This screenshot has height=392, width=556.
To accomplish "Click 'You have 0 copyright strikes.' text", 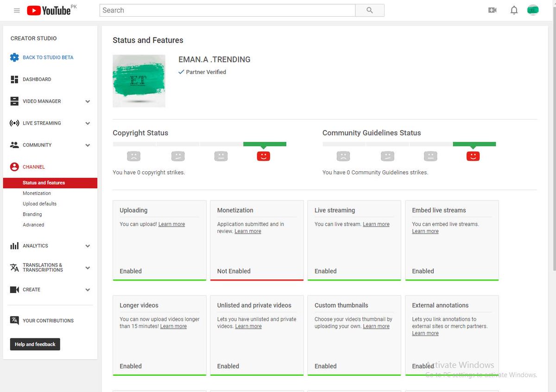I will point(149,172).
